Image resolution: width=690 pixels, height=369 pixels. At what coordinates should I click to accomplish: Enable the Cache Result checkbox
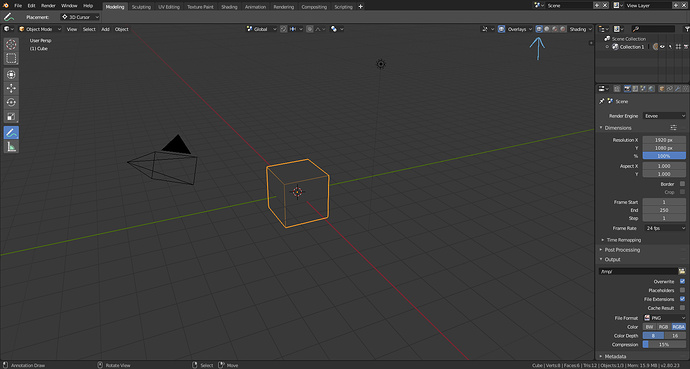click(683, 308)
